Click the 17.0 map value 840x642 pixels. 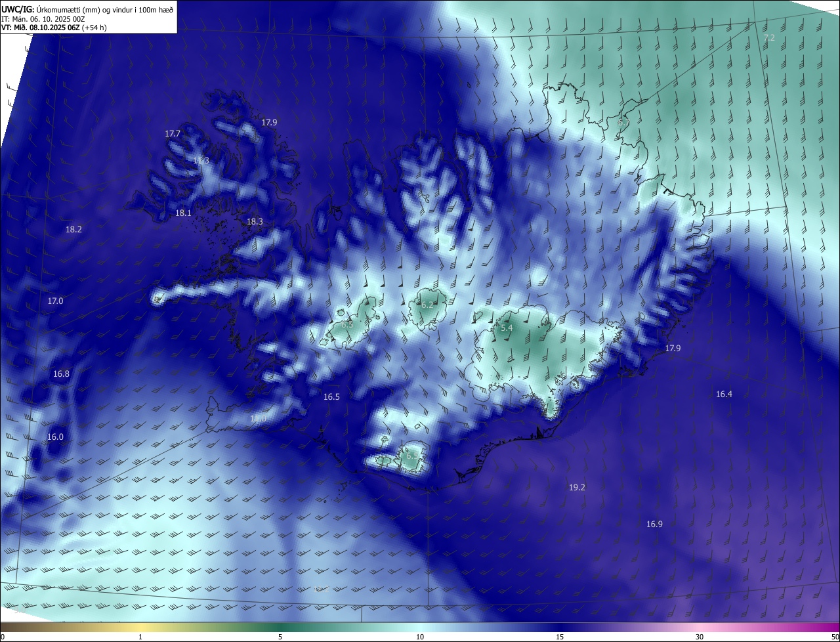click(55, 301)
